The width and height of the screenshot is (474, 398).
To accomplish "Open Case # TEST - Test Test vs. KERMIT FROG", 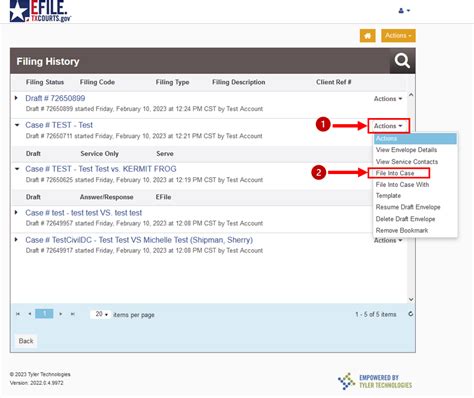I will pos(101,169).
